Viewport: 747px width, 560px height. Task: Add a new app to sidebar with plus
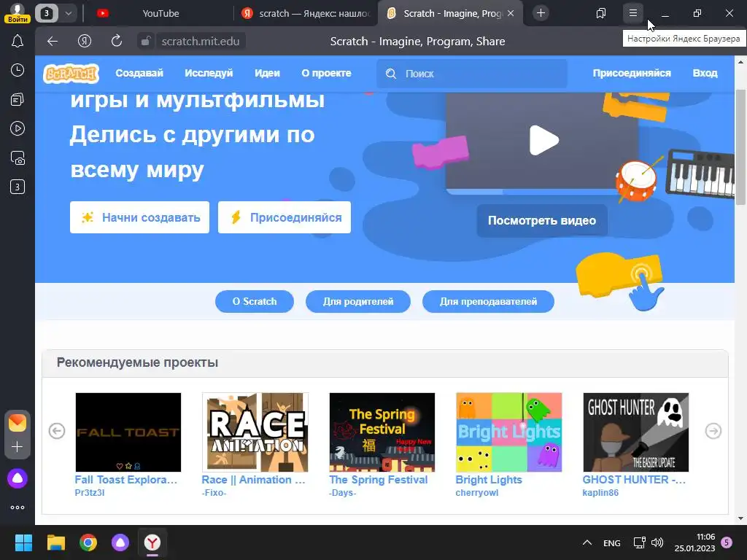pos(18,447)
